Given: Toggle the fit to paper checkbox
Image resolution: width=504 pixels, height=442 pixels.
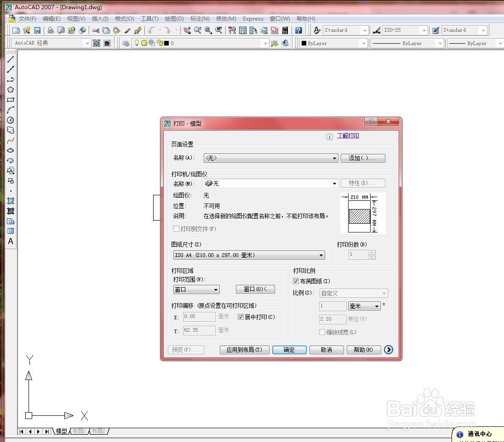Looking at the screenshot, I should 296,281.
